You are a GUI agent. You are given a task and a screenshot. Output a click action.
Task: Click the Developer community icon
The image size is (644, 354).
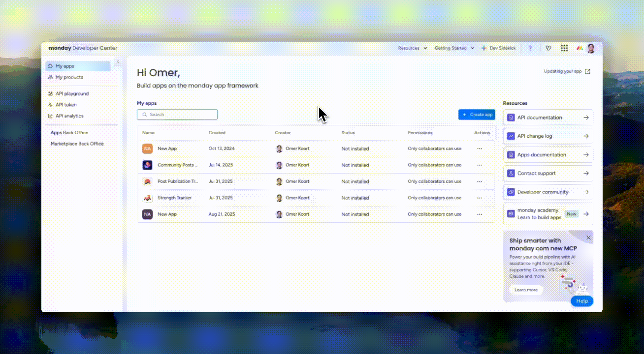(511, 192)
